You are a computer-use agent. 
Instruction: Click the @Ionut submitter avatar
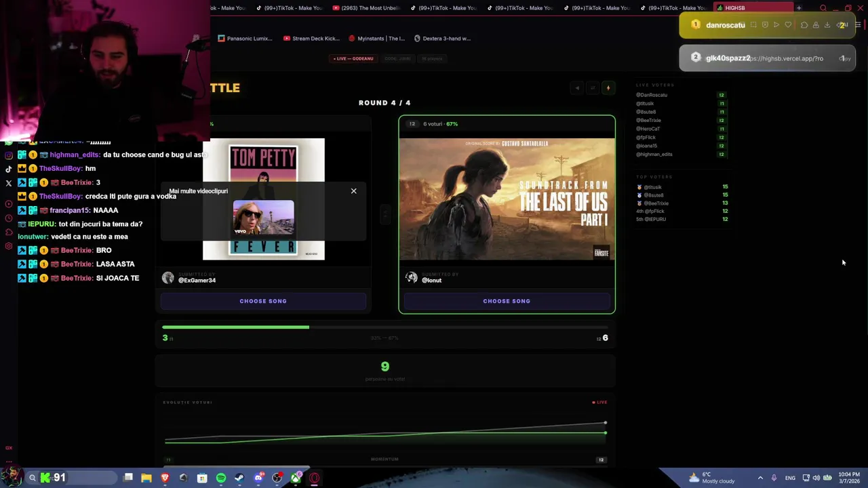point(411,278)
